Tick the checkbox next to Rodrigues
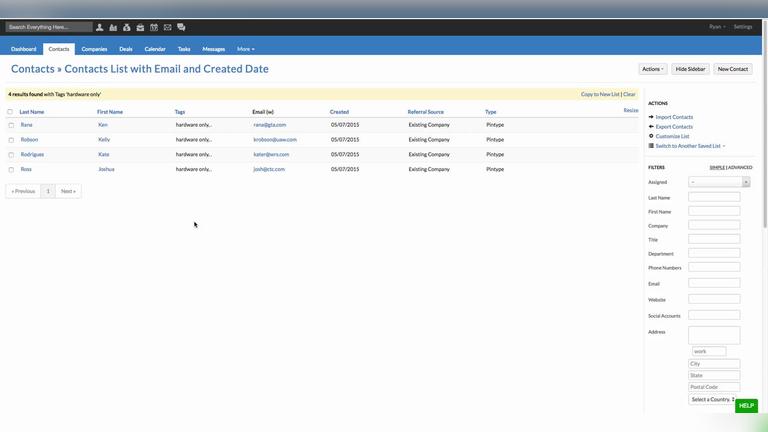 coord(11,155)
